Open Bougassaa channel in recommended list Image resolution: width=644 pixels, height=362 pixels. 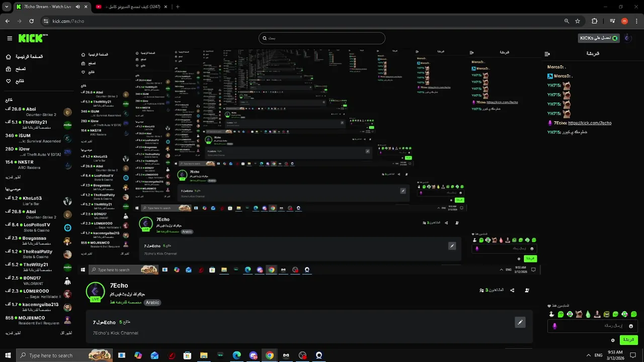point(38,241)
